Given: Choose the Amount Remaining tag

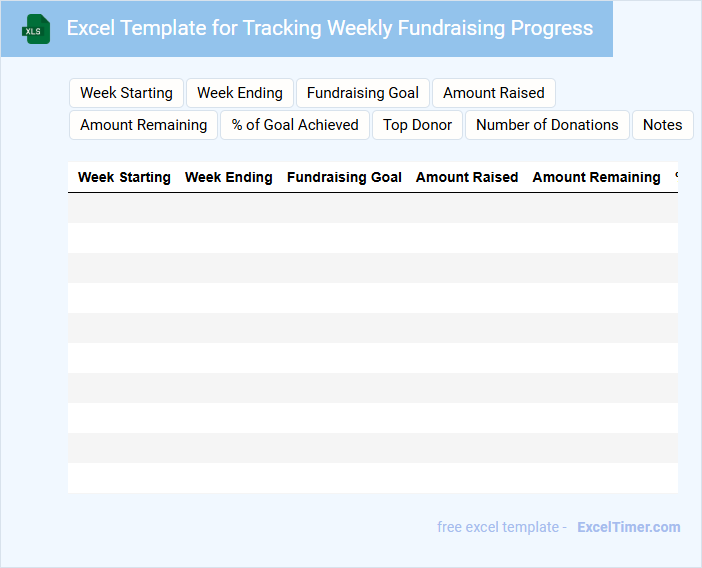Looking at the screenshot, I should [143, 125].
